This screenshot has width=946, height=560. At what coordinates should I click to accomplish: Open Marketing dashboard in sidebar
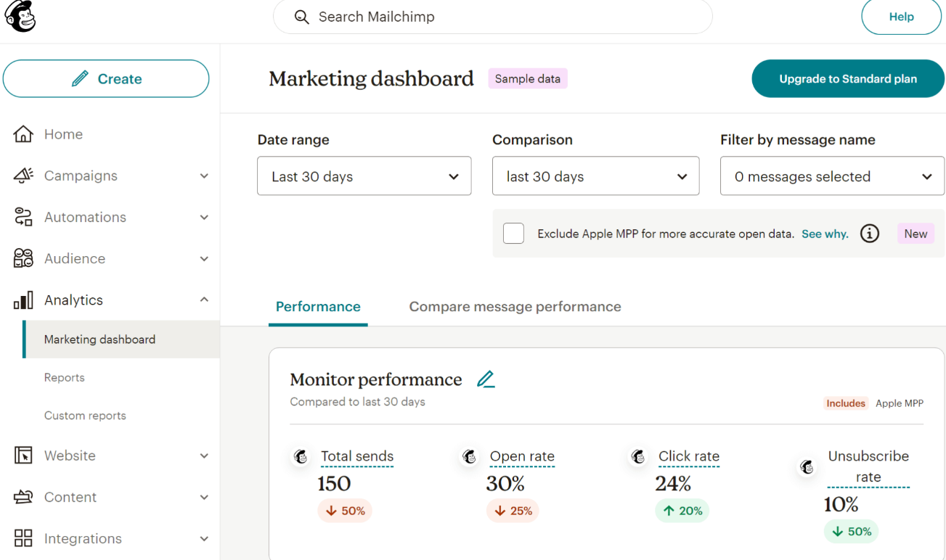pyautogui.click(x=121, y=339)
